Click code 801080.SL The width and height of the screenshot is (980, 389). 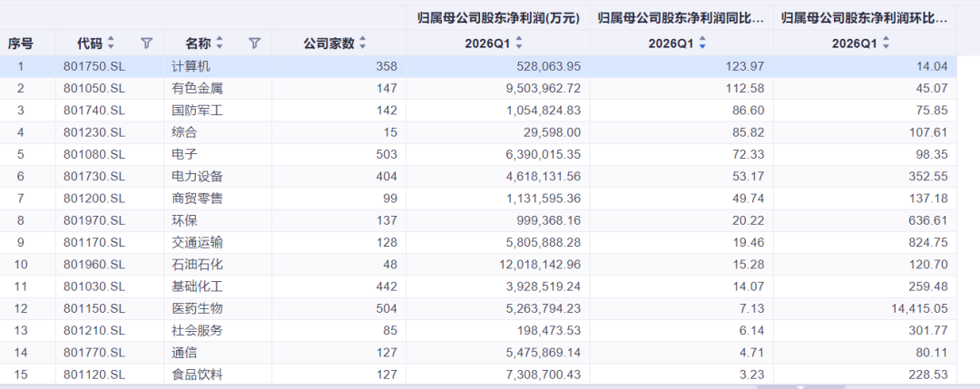tap(94, 154)
